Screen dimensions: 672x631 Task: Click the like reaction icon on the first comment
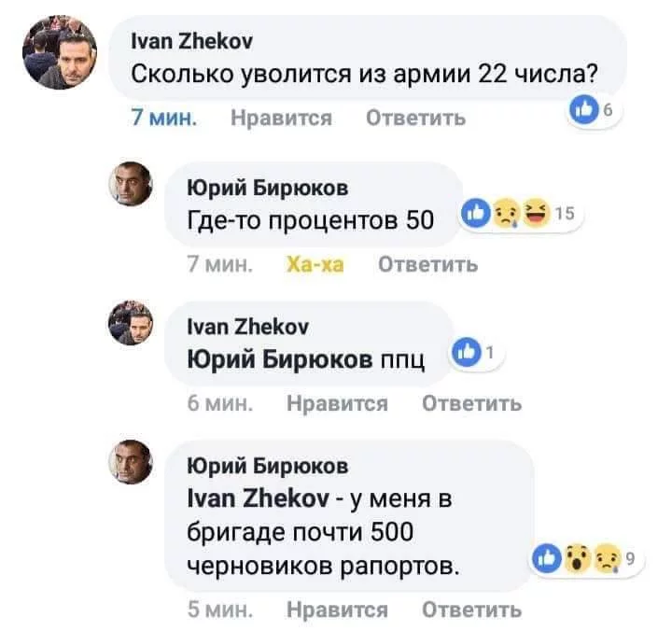coord(581,111)
